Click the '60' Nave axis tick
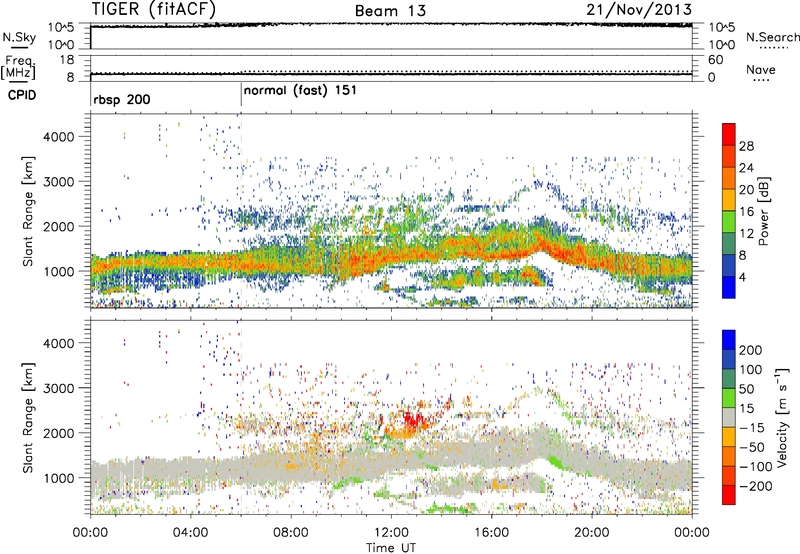The height and width of the screenshot is (554, 800). 715,60
